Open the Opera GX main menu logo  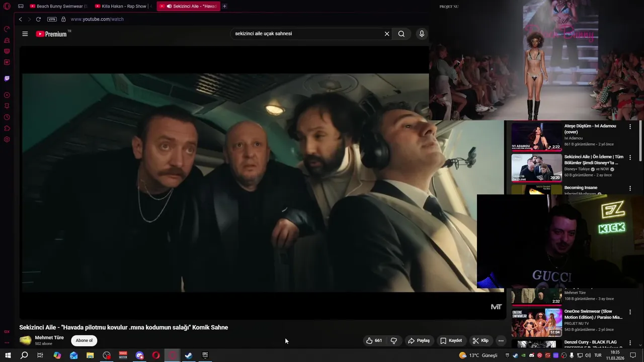pos(7,6)
